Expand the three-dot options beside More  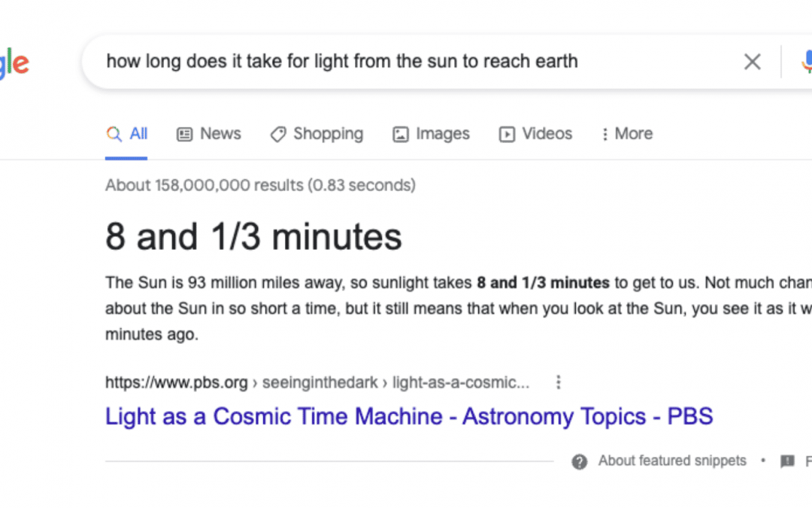606,133
